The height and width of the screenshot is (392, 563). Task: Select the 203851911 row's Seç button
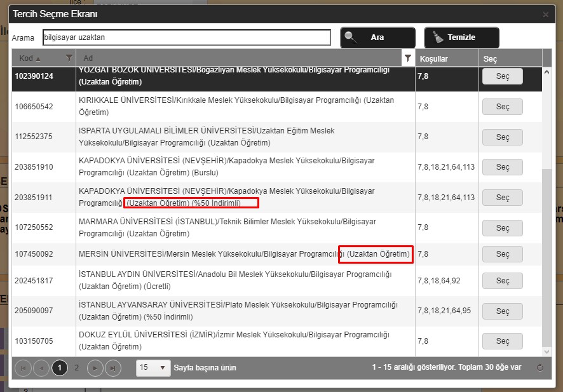pos(503,198)
